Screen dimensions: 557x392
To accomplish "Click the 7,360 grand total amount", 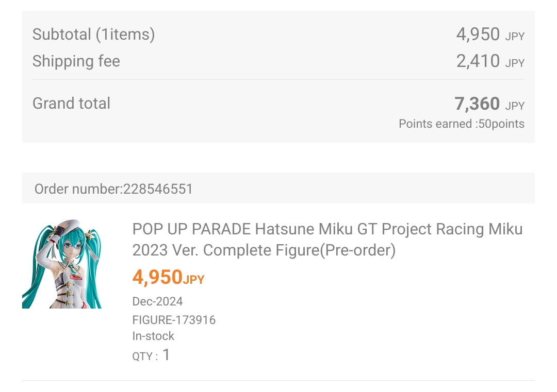I will [x=477, y=104].
